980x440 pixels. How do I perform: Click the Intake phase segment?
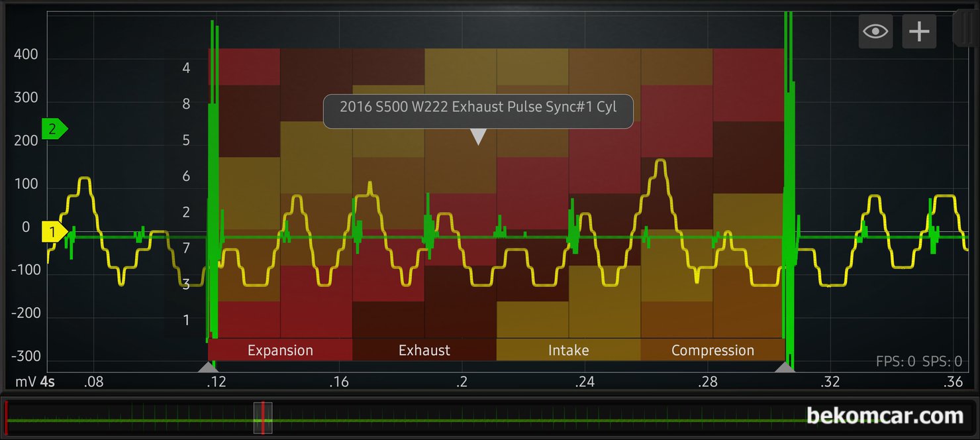(568, 351)
